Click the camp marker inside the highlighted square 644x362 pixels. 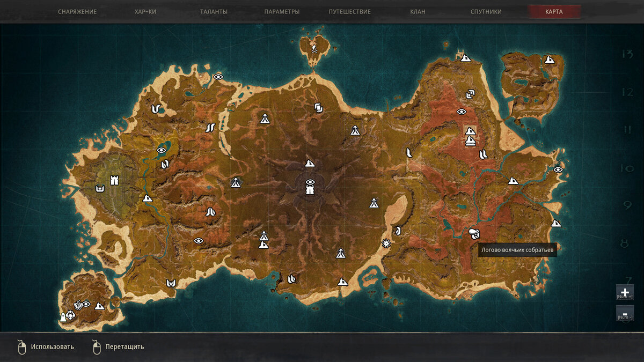pos(470,130)
